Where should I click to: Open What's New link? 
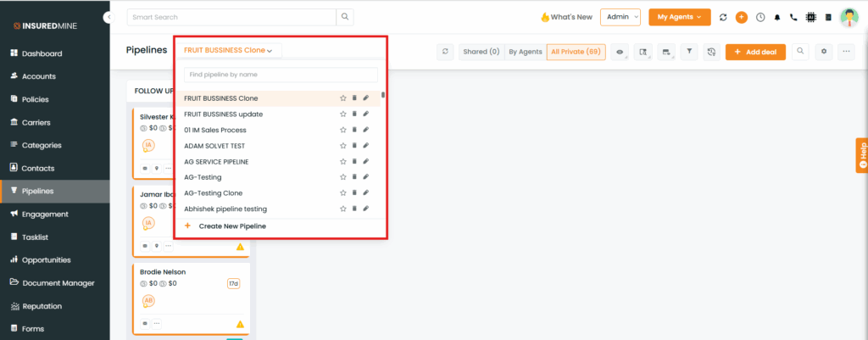pos(566,17)
